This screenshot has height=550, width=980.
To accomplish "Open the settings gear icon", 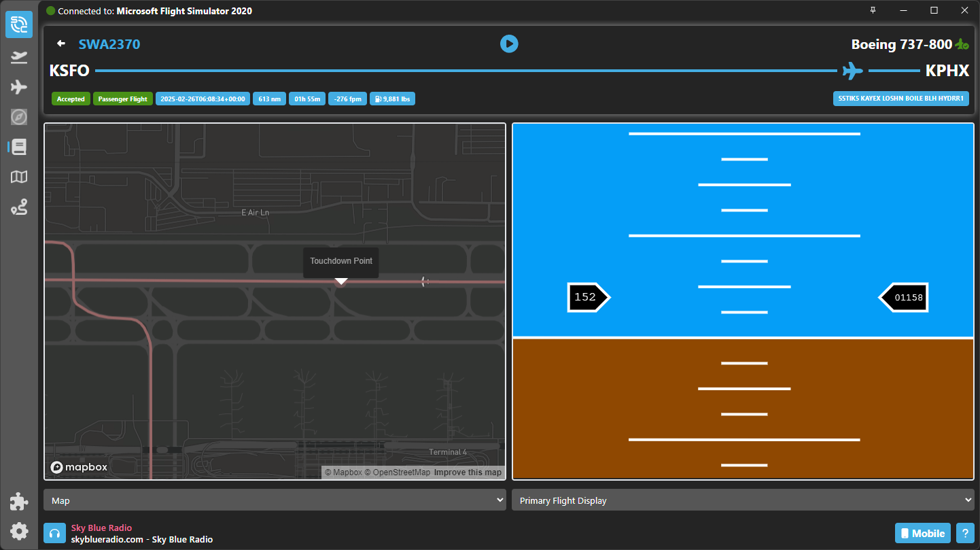I will pos(19,531).
